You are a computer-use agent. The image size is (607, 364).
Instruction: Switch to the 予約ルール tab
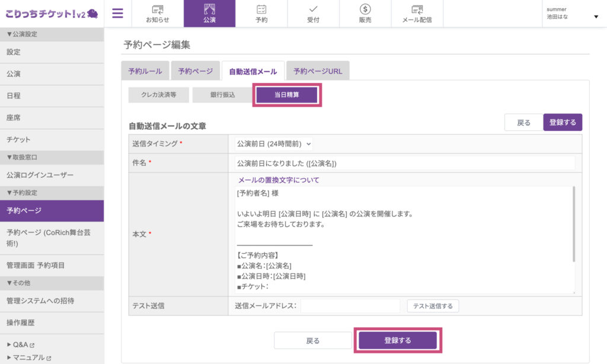coord(145,71)
